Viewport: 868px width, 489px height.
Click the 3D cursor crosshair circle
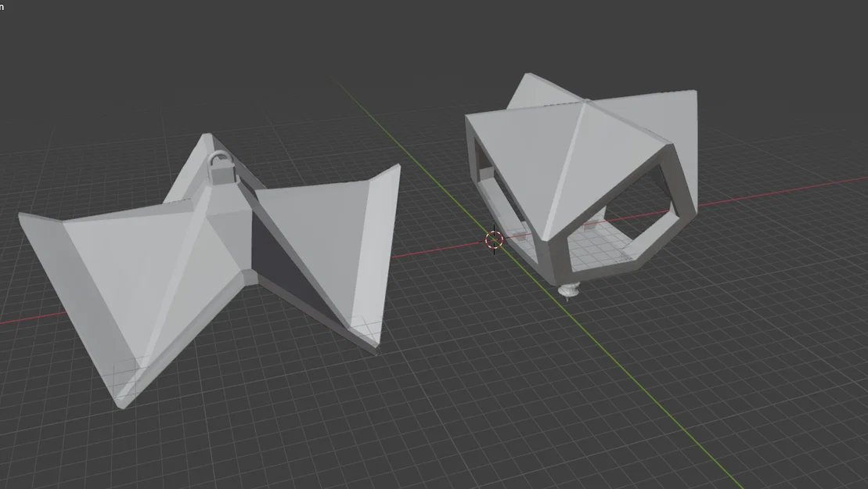point(494,240)
